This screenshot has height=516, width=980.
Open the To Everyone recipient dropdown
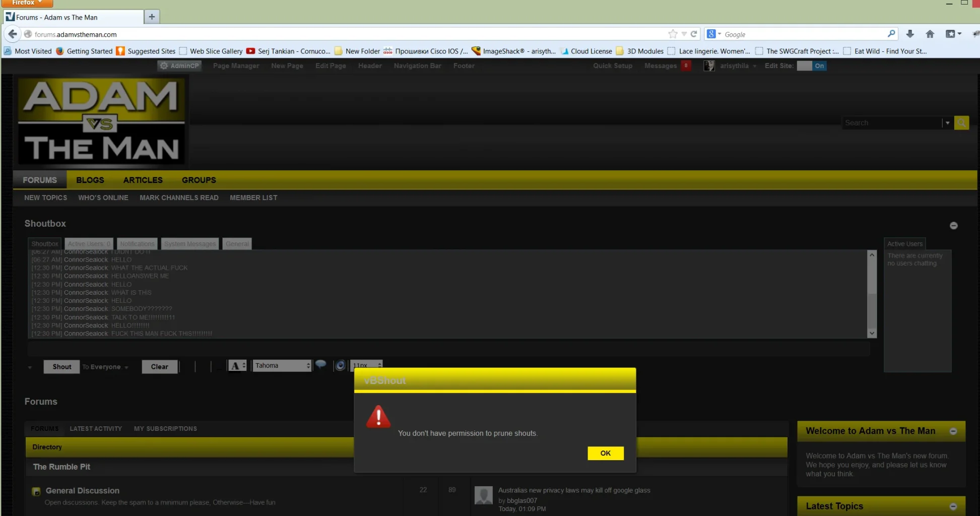105,367
